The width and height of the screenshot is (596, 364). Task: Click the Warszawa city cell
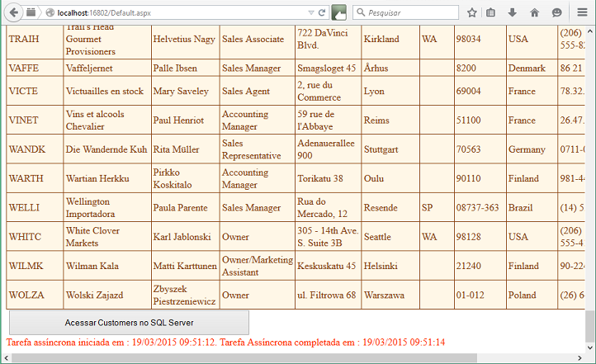tap(390, 295)
